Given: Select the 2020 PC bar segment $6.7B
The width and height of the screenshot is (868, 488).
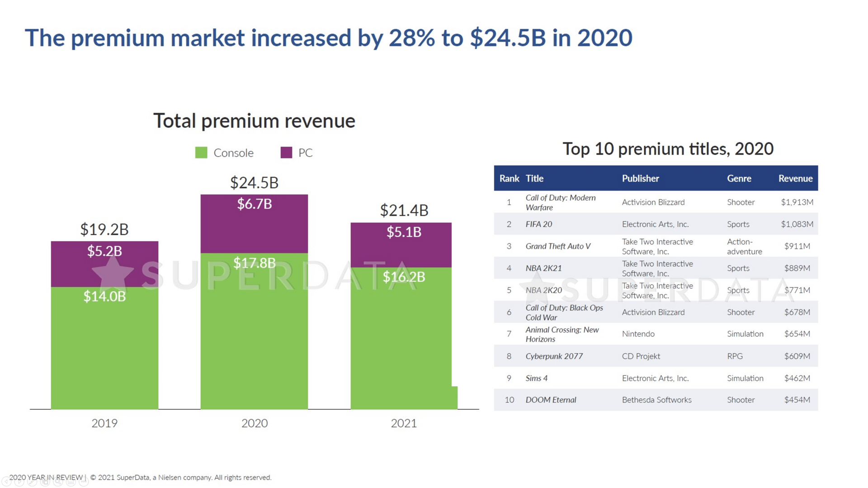Looking at the screenshot, I should pos(254,224).
